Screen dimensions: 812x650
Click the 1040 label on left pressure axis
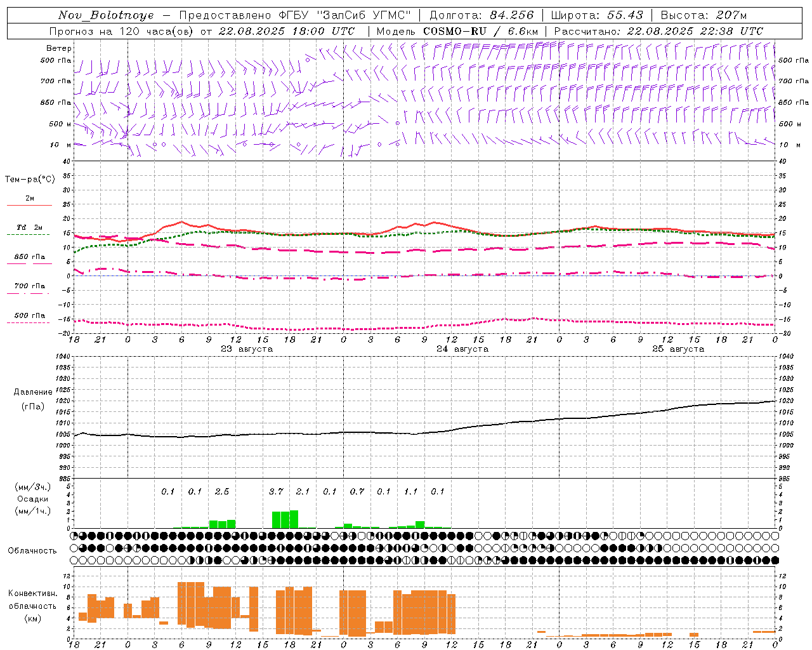tap(63, 356)
